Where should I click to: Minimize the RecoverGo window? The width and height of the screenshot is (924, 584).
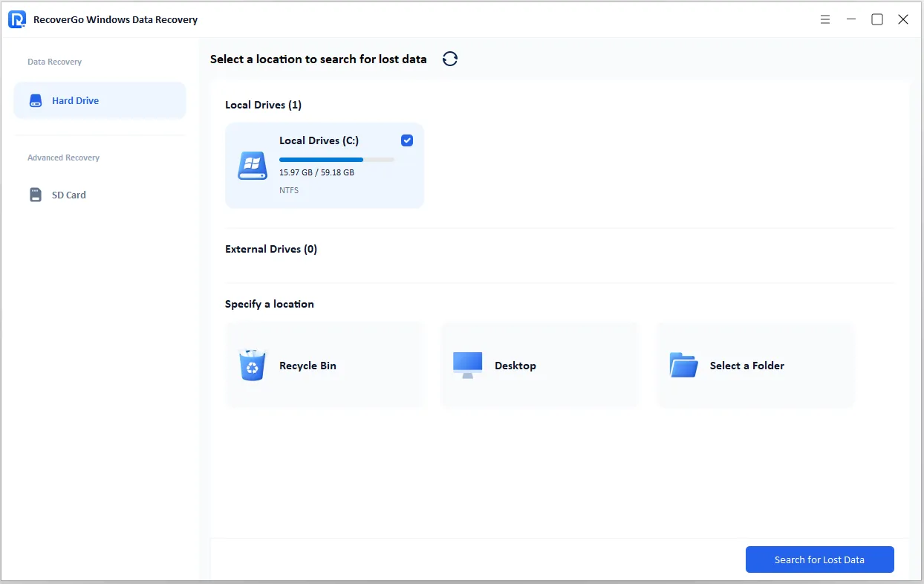(851, 20)
